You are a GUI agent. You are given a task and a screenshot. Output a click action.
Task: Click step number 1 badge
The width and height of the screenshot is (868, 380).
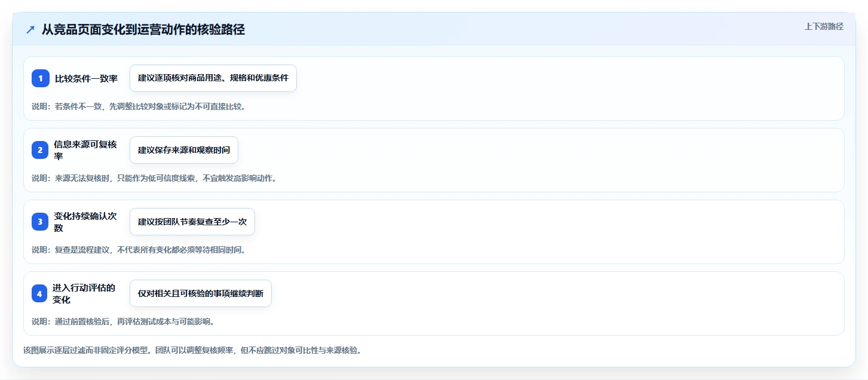[41, 78]
